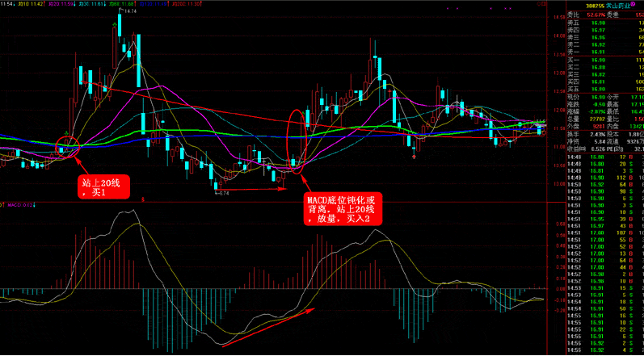This screenshot has height=356, width=644.
Task: Click the 9.74 low price marker
Action: pyautogui.click(x=222, y=193)
